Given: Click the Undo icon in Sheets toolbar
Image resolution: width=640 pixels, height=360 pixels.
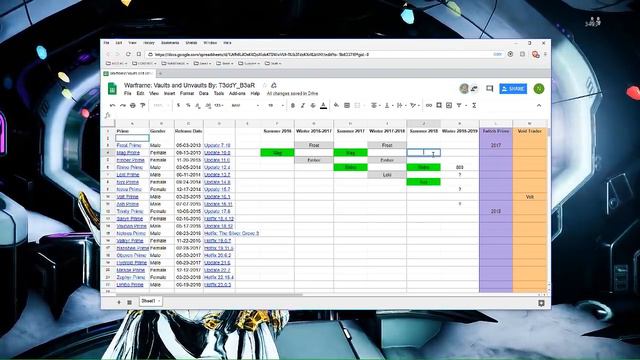Looking at the screenshot, I should (112, 105).
